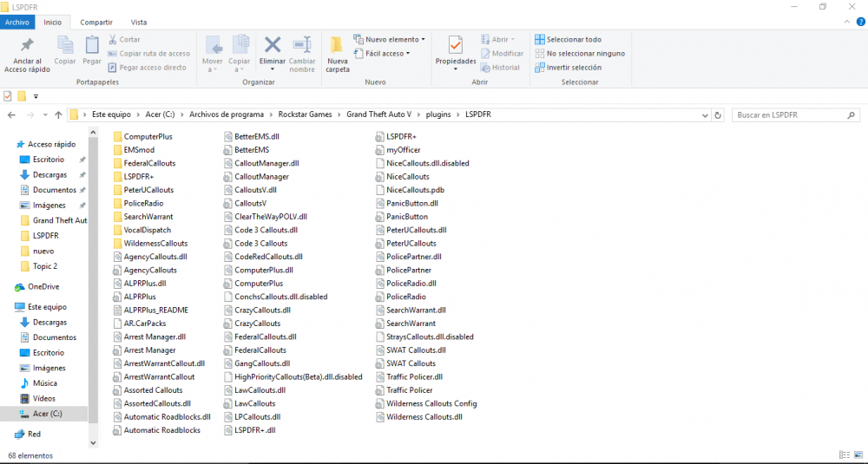The image size is (868, 464).
Task: Select the BetterEMS.dll file
Action: (x=252, y=137)
